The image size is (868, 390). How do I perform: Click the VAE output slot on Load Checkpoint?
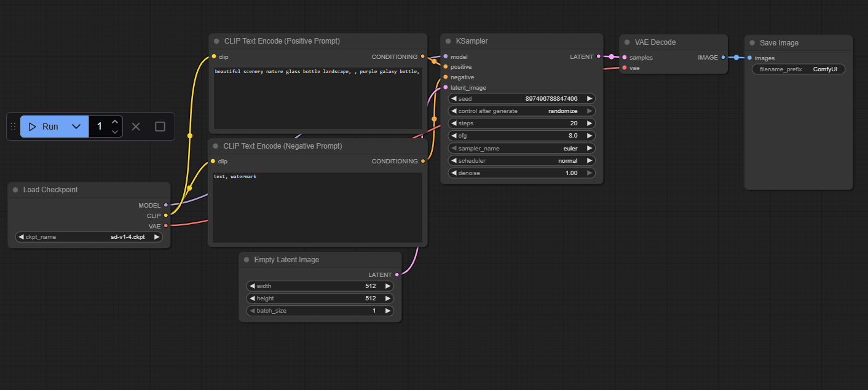click(x=166, y=226)
